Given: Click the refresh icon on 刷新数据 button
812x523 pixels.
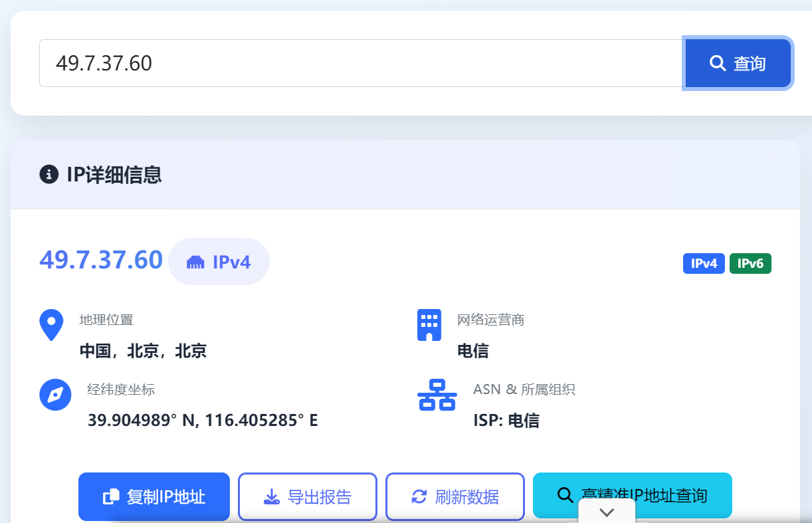Looking at the screenshot, I should [x=419, y=495].
